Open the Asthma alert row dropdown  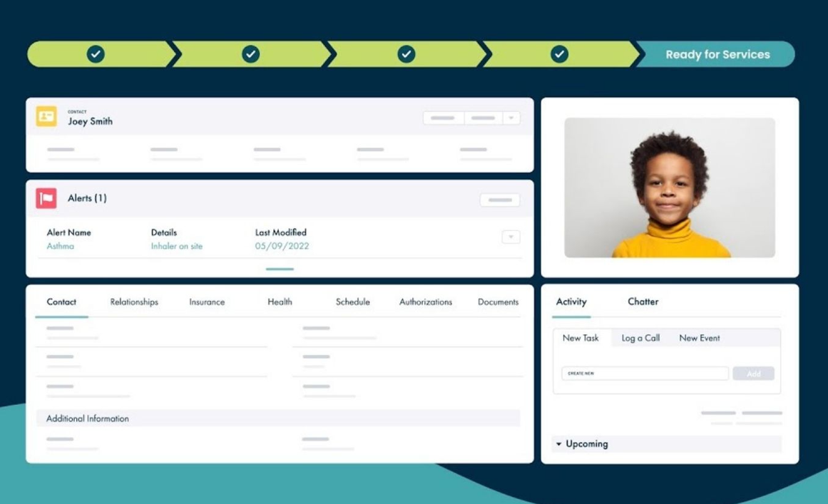pos(511,237)
